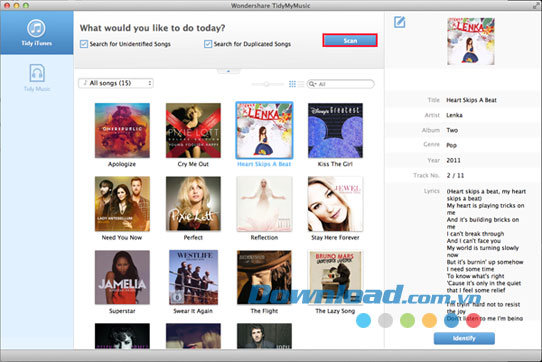Click the Title value Heart Skips A Beat
542x362 pixels.
(471, 100)
